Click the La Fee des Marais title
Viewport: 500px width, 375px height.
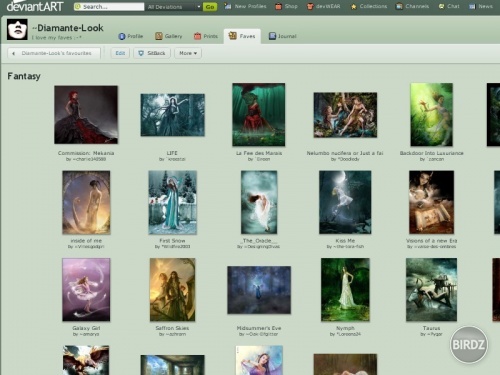tap(259, 153)
